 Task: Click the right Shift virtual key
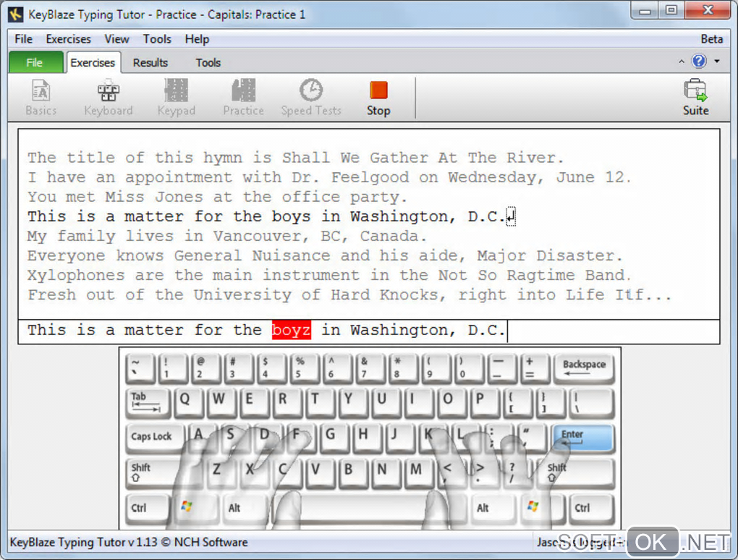point(578,472)
